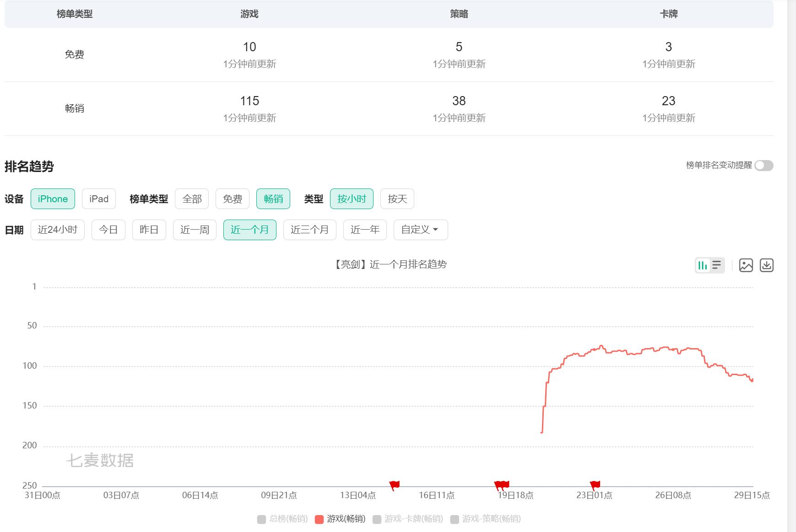
Task: Switch chart to list view icon
Action: pyautogui.click(x=716, y=265)
